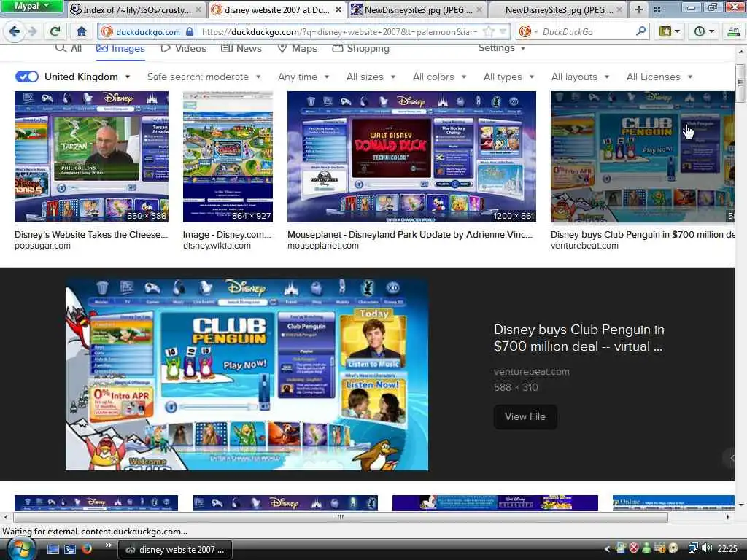Viewport: 747px width, 560px height.
Task: Click the View File button
Action: tap(525, 416)
